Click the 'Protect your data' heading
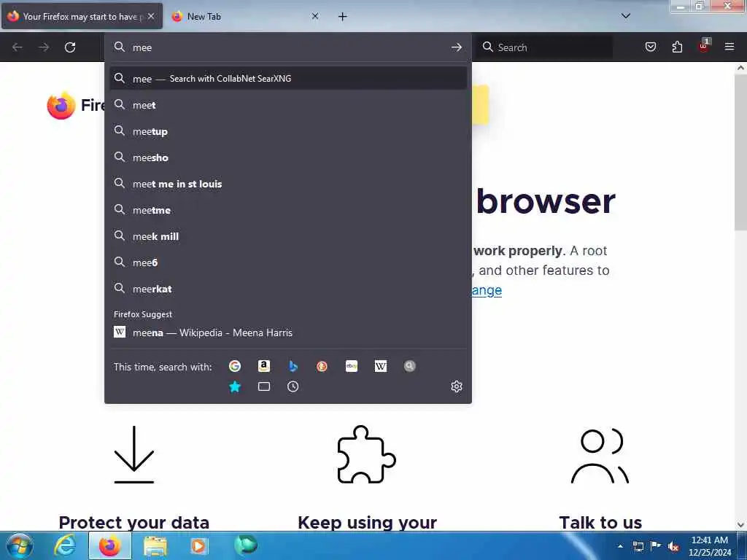Viewport: 747px width, 560px height. pos(134,522)
